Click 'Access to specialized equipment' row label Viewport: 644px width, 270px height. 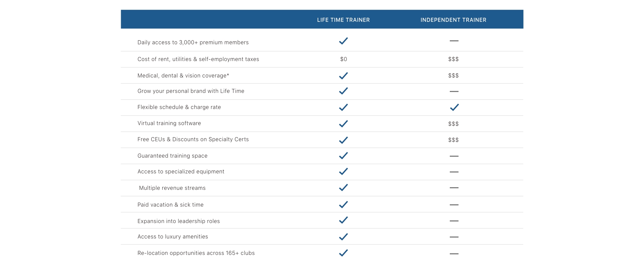(181, 172)
